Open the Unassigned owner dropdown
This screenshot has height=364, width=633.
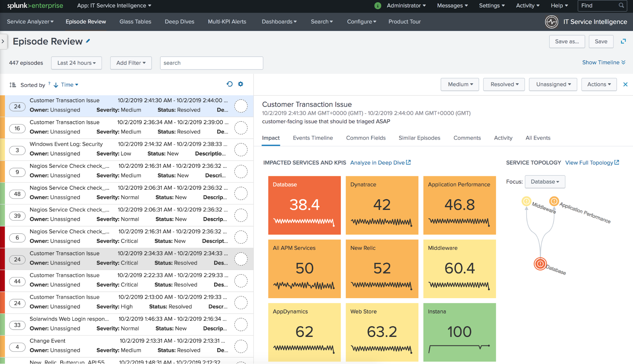point(553,85)
